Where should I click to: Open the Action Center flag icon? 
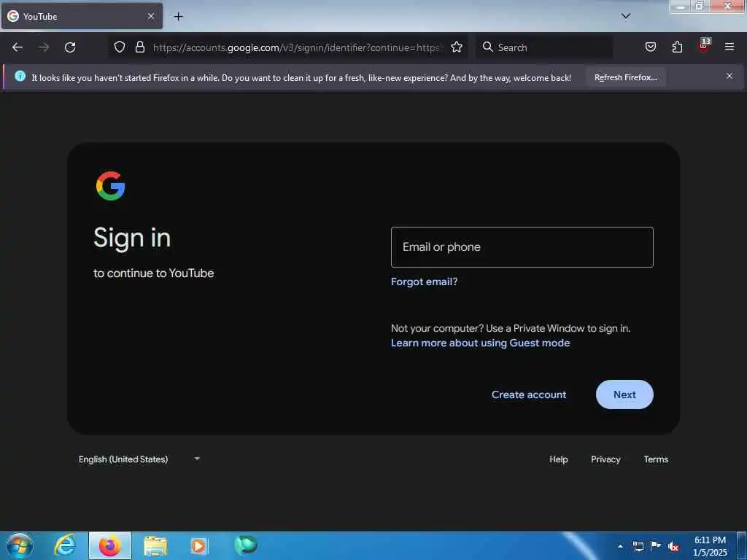[656, 545]
